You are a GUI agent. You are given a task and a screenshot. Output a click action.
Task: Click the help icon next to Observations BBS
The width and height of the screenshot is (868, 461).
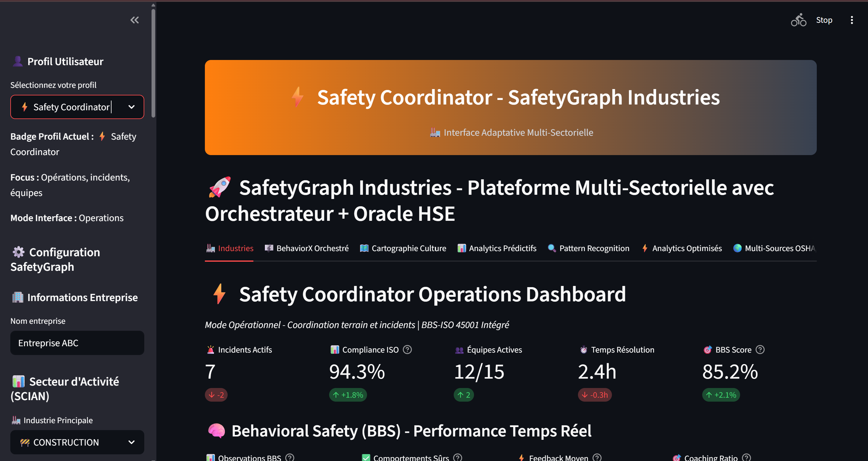coord(289,457)
